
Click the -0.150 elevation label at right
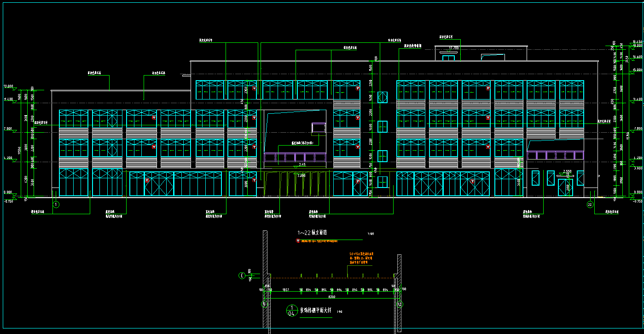(x=637, y=201)
